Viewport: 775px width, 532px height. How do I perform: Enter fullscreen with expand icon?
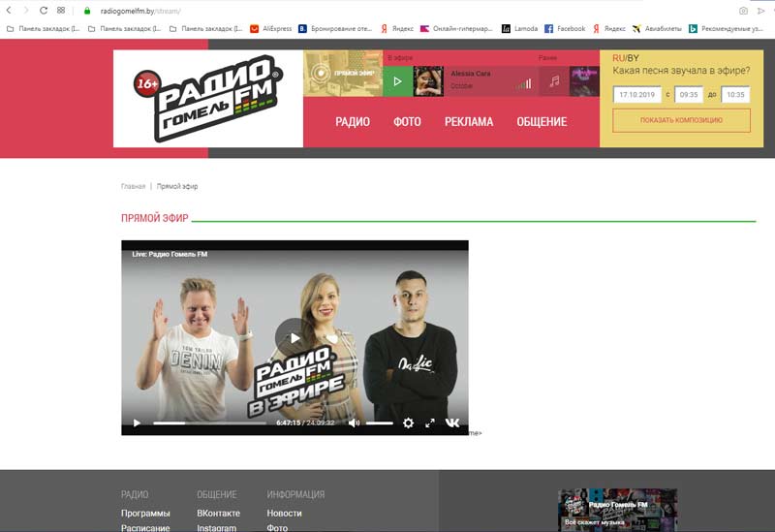pos(430,422)
